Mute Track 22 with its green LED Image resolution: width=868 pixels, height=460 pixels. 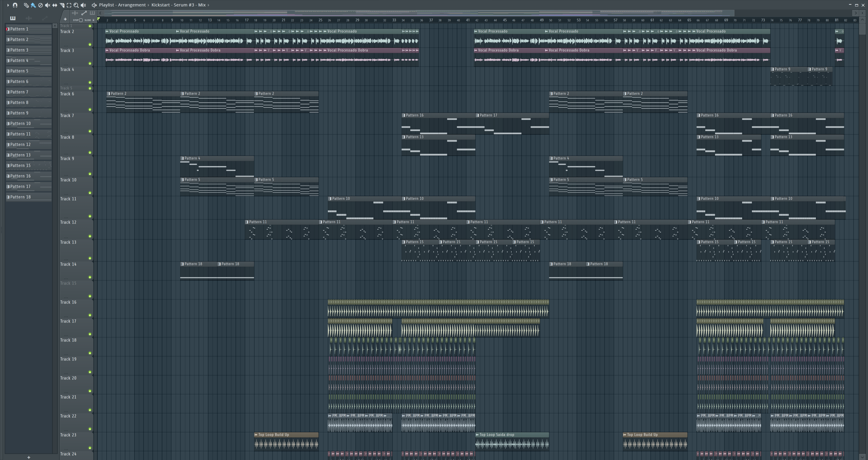click(90, 429)
